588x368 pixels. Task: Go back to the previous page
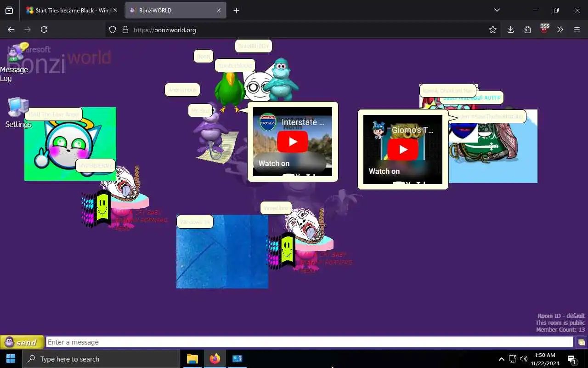pyautogui.click(x=11, y=29)
